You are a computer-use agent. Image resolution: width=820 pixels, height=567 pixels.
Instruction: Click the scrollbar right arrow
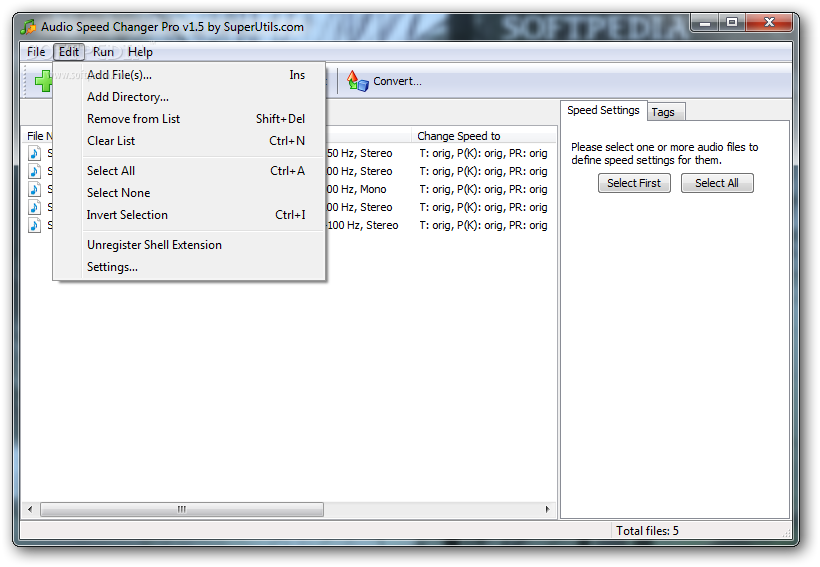tap(548, 509)
